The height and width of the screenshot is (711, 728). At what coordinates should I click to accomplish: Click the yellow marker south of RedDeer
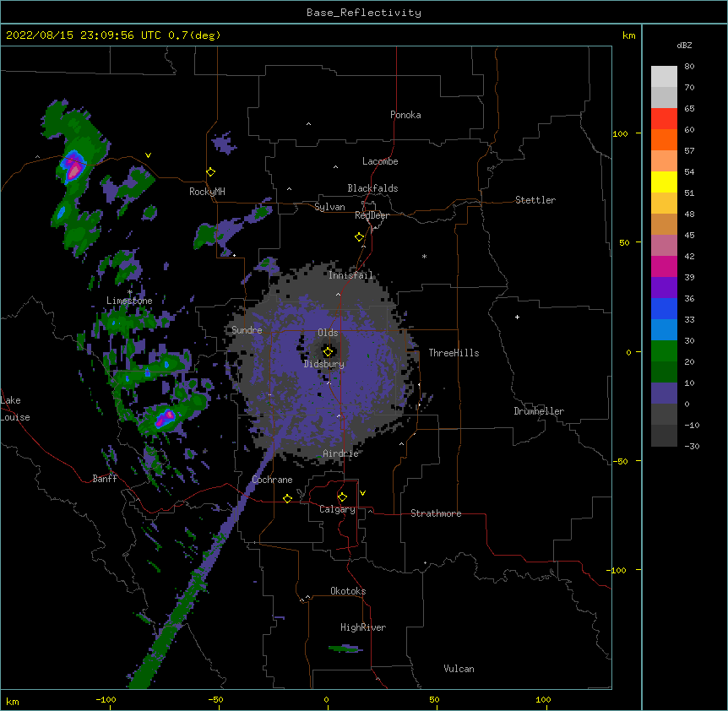pyautogui.click(x=359, y=237)
